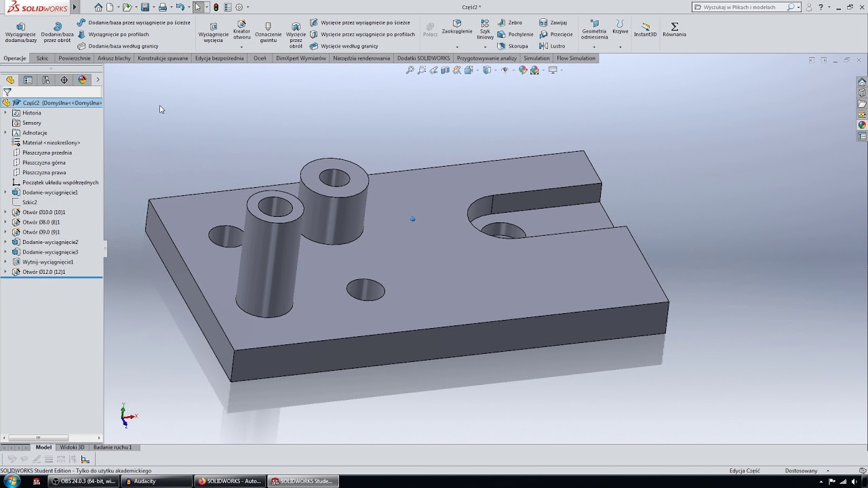Select the Żebro rib tool
The height and width of the screenshot is (488, 868).
click(x=510, y=22)
